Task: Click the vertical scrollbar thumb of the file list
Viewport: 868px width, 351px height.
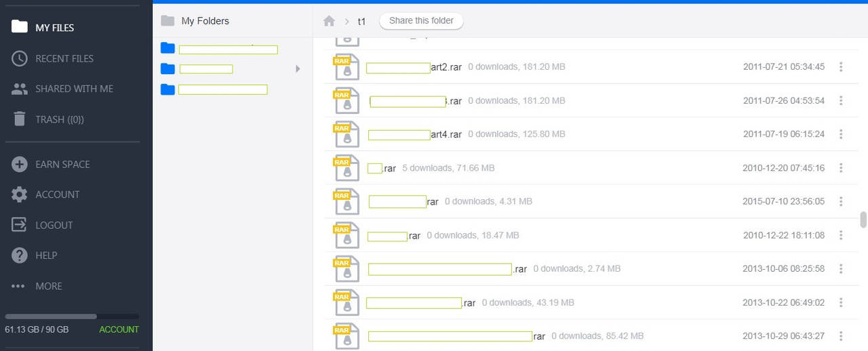Action: (863, 220)
